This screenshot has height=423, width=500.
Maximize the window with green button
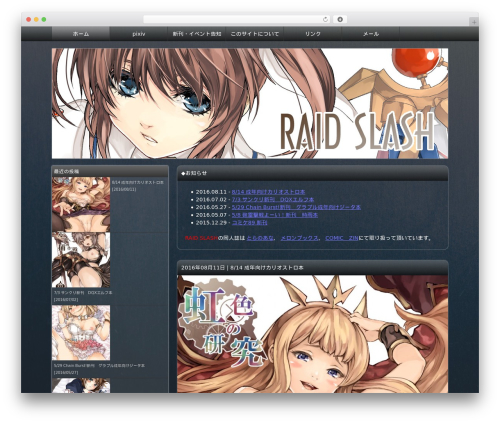[44, 19]
